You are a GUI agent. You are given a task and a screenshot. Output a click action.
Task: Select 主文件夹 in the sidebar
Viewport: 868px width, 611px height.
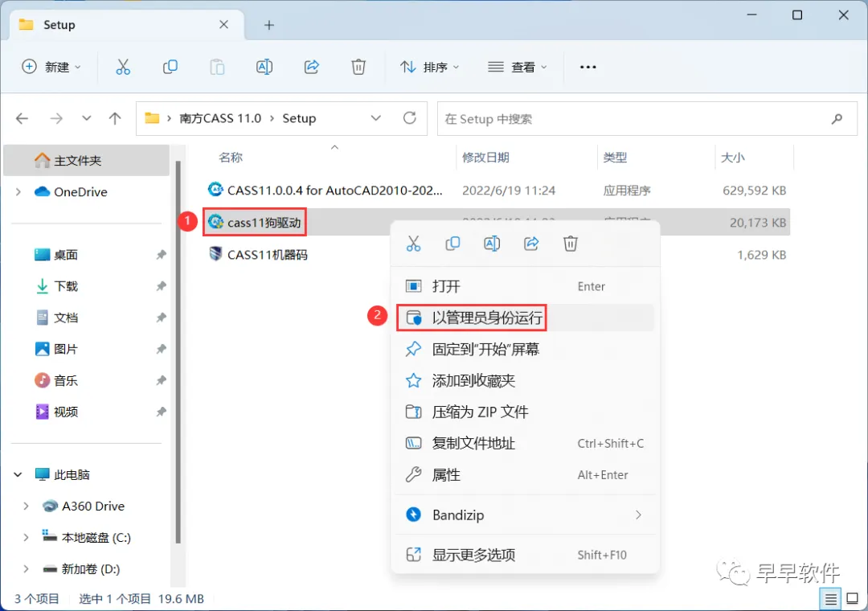tap(86, 161)
